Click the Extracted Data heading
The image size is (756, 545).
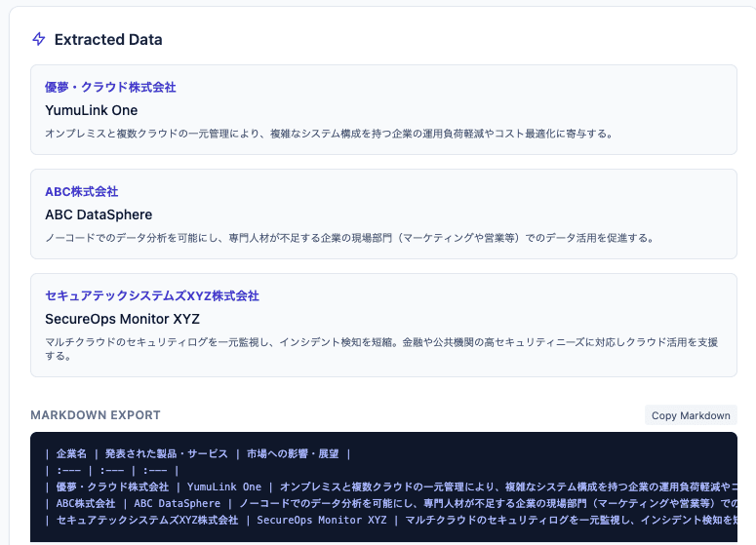[x=108, y=40]
